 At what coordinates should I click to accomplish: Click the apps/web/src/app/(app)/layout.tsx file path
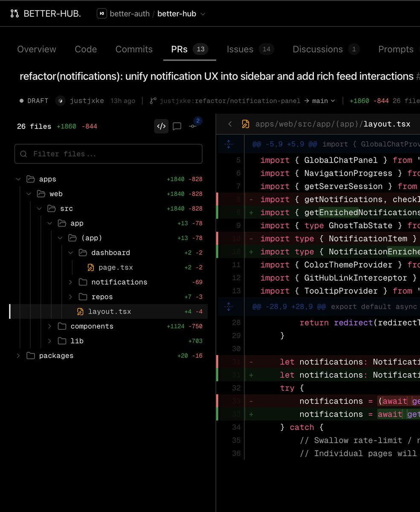pos(333,124)
